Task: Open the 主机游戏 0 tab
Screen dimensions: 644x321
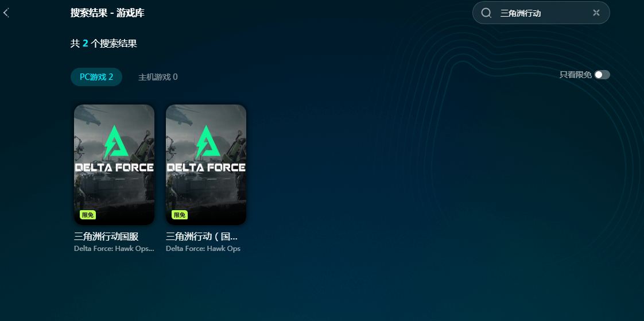Action: coord(158,77)
